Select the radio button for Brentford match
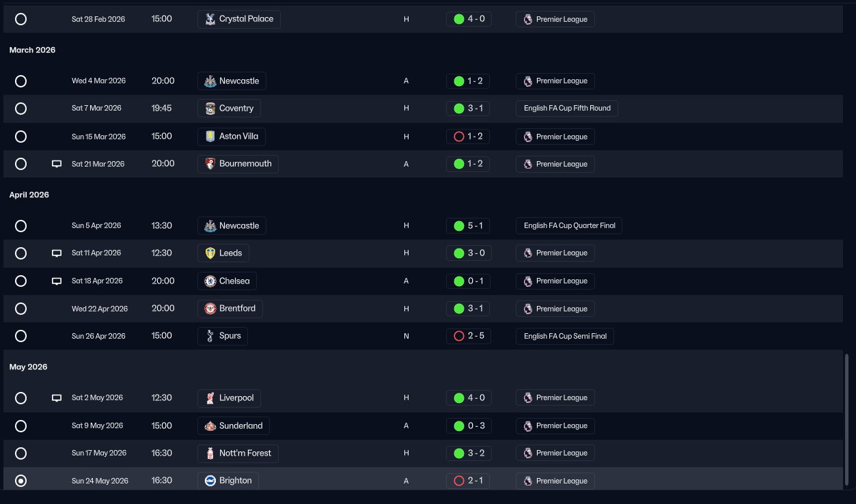 [21, 309]
